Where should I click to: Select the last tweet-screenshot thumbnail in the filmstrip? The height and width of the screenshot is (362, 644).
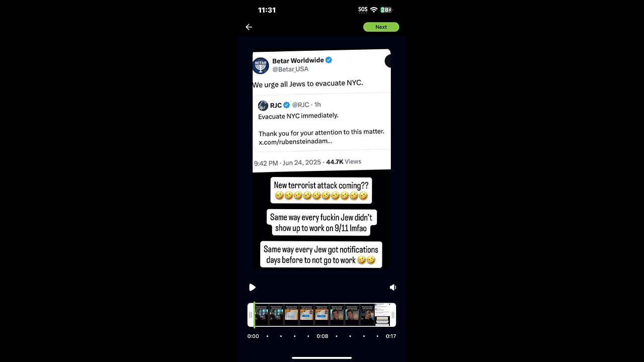(382, 315)
